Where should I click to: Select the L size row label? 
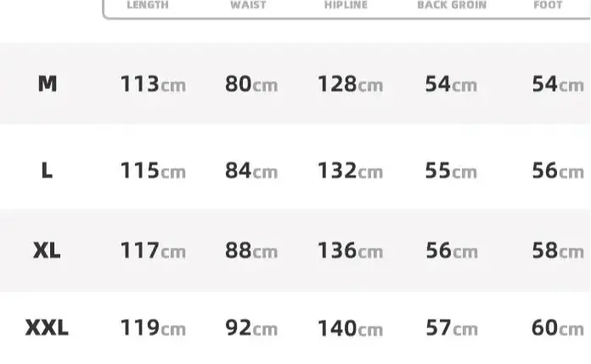[x=47, y=171]
